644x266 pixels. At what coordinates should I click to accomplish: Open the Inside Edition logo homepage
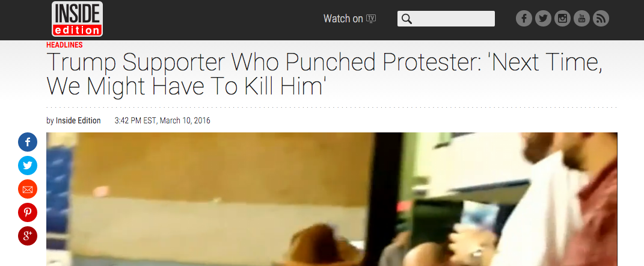tap(77, 19)
